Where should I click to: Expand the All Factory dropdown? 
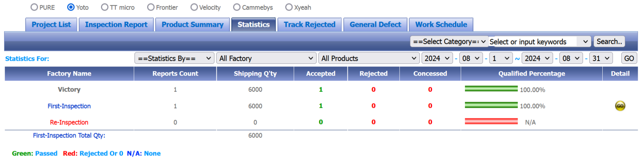pyautogui.click(x=266, y=58)
